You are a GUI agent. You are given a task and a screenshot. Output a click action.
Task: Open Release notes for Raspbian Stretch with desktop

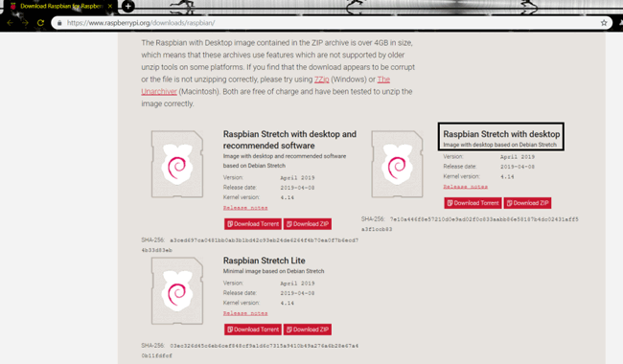coord(465,187)
